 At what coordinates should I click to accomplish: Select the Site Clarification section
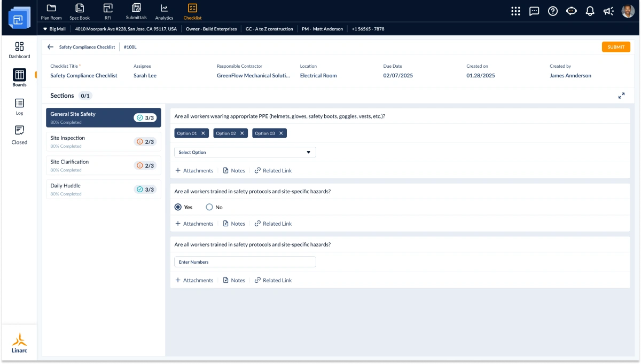(104, 165)
